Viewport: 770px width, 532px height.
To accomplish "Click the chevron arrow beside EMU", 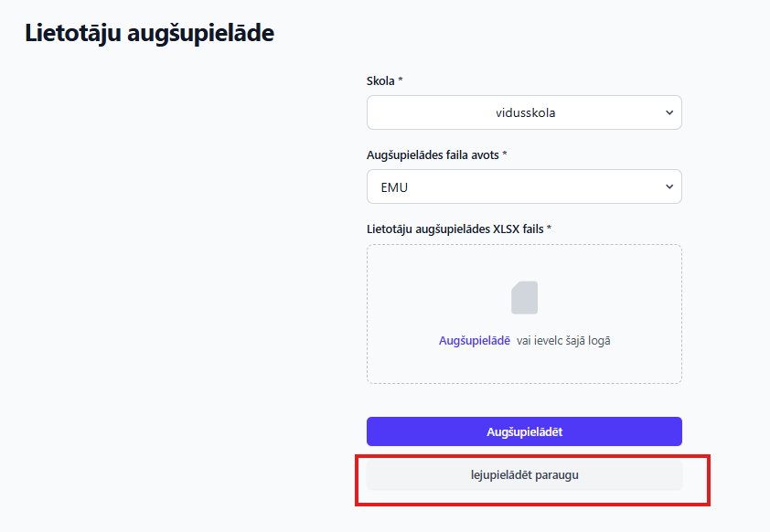I will [669, 187].
